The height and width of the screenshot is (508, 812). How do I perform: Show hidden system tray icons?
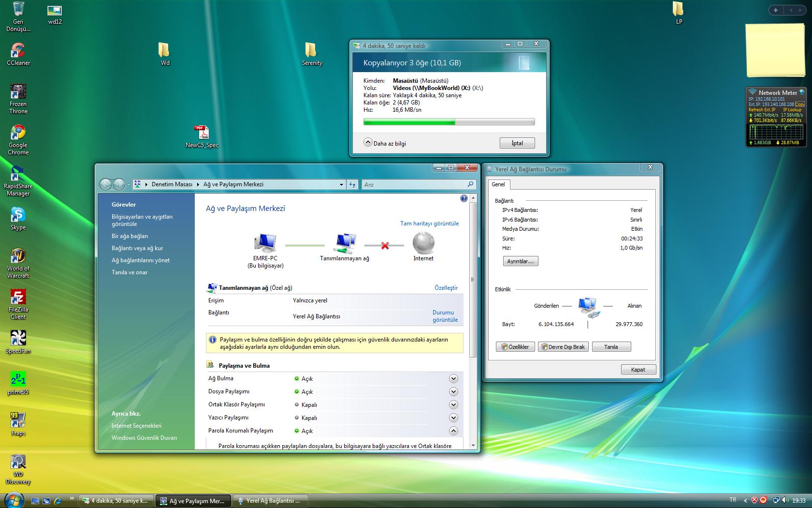click(745, 500)
